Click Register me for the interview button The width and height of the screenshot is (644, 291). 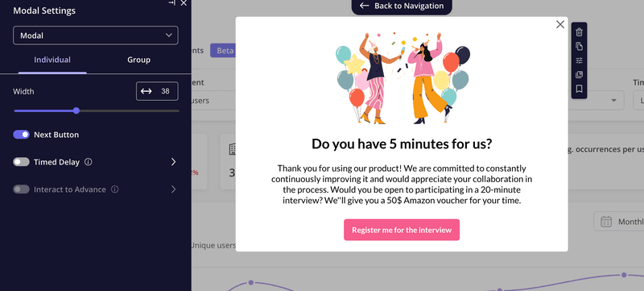click(x=402, y=230)
